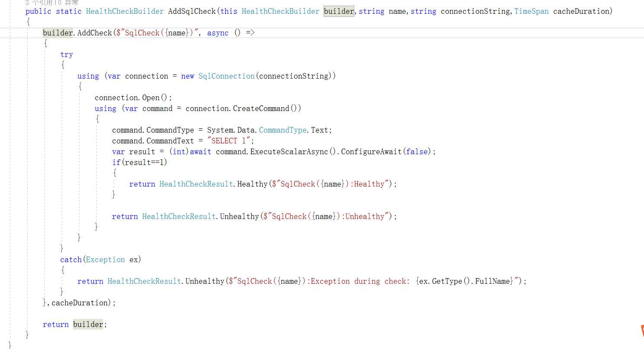Click the 'Exception during check:' string text

[361, 281]
